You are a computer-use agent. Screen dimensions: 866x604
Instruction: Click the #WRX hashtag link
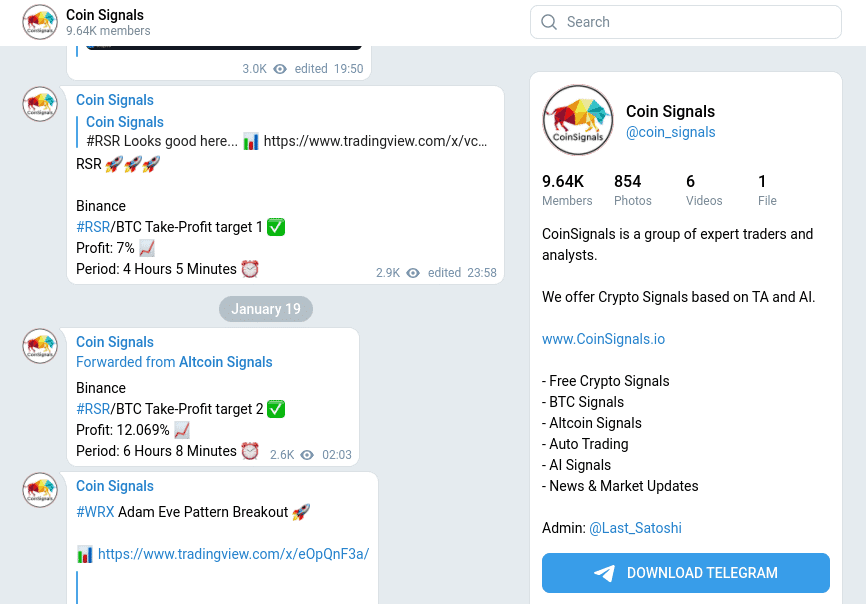[x=95, y=512]
